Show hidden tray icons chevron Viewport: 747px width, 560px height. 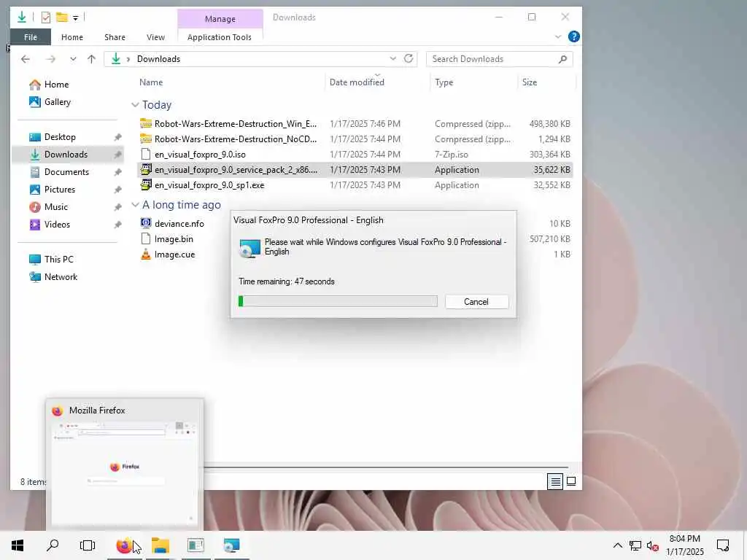617,545
